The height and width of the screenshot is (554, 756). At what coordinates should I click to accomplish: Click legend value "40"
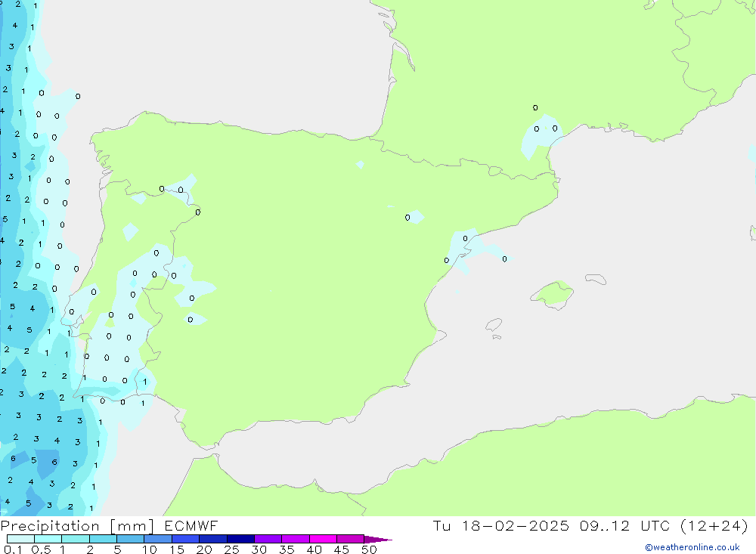click(x=314, y=549)
